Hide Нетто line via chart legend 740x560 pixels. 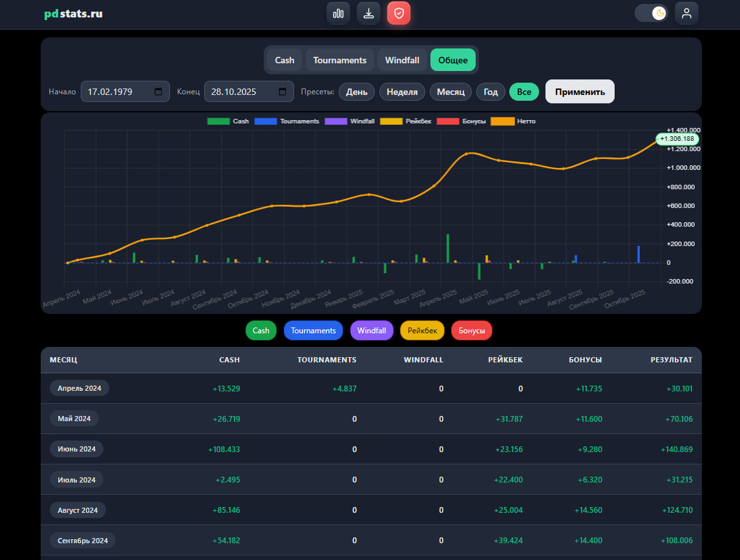[x=513, y=121]
